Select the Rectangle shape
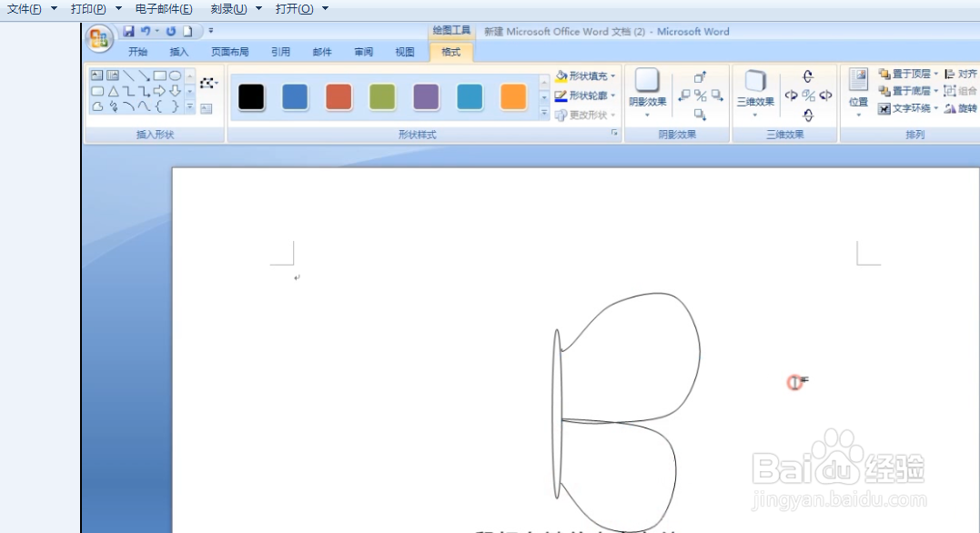 pos(159,75)
